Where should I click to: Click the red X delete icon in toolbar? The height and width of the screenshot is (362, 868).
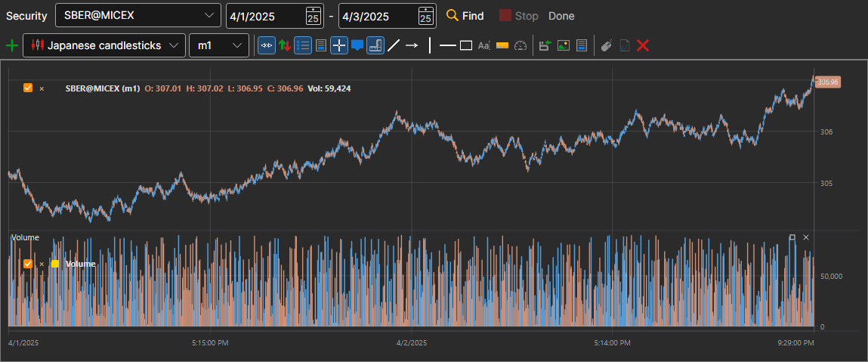[x=643, y=45]
